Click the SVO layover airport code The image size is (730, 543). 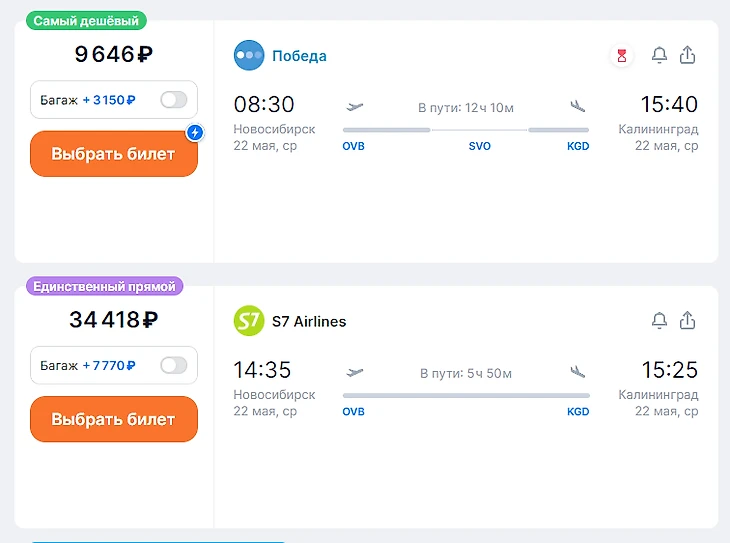click(480, 146)
